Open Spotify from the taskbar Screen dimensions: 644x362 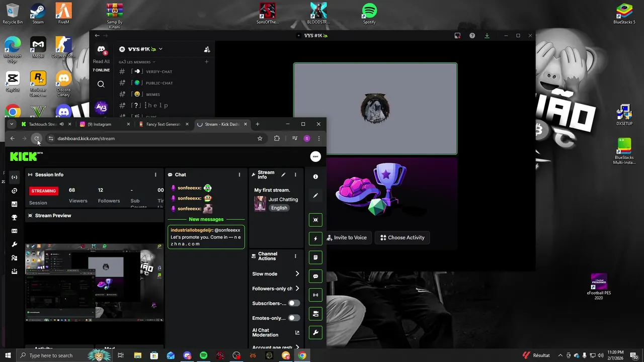[203, 355]
